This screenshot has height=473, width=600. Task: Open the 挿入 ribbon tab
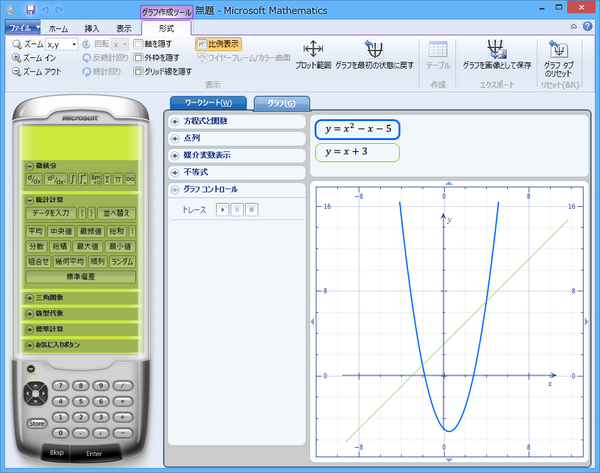pos(91,28)
